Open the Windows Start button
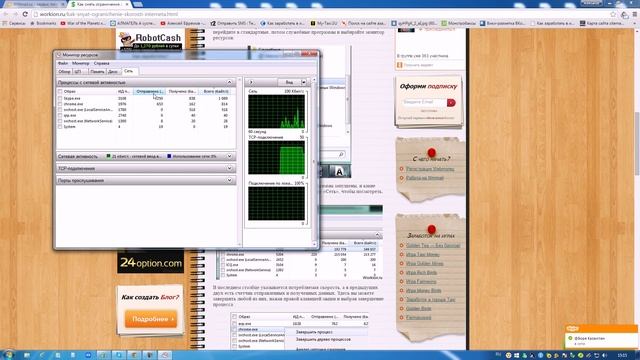 pyautogui.click(x=8, y=355)
